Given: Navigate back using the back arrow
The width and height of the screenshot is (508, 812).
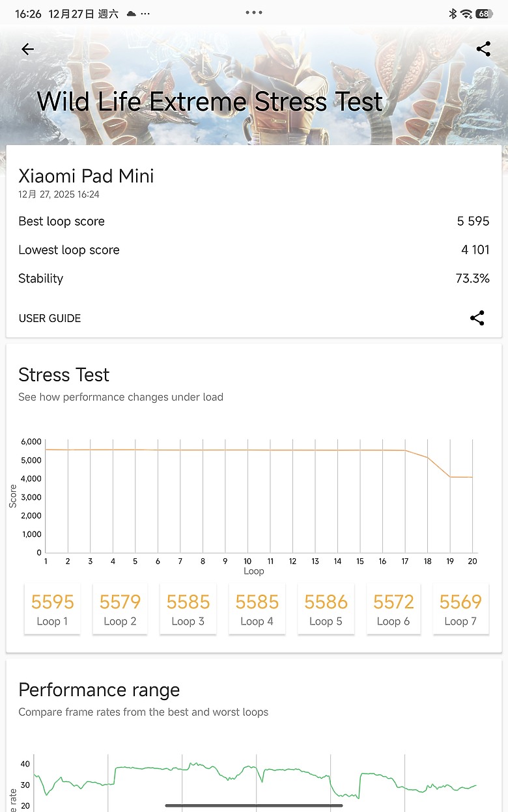Looking at the screenshot, I should [x=27, y=49].
